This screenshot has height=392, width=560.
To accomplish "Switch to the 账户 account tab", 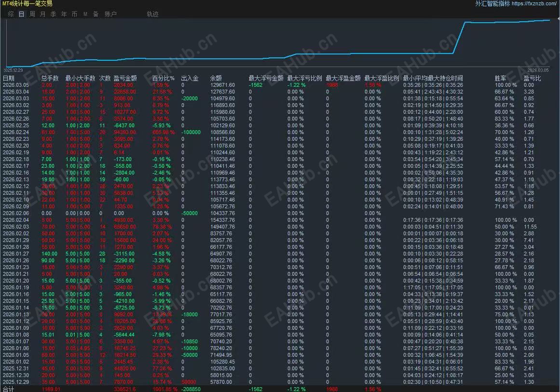I will [111, 14].
